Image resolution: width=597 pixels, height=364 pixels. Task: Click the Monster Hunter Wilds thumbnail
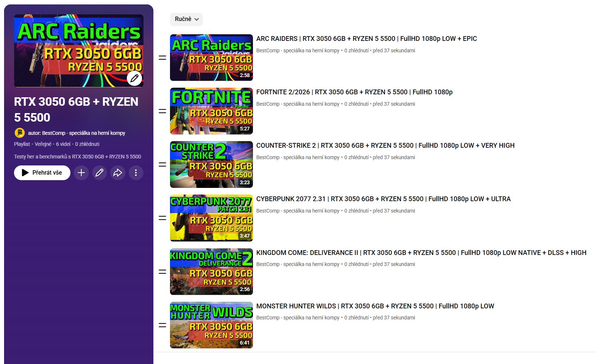click(x=211, y=325)
